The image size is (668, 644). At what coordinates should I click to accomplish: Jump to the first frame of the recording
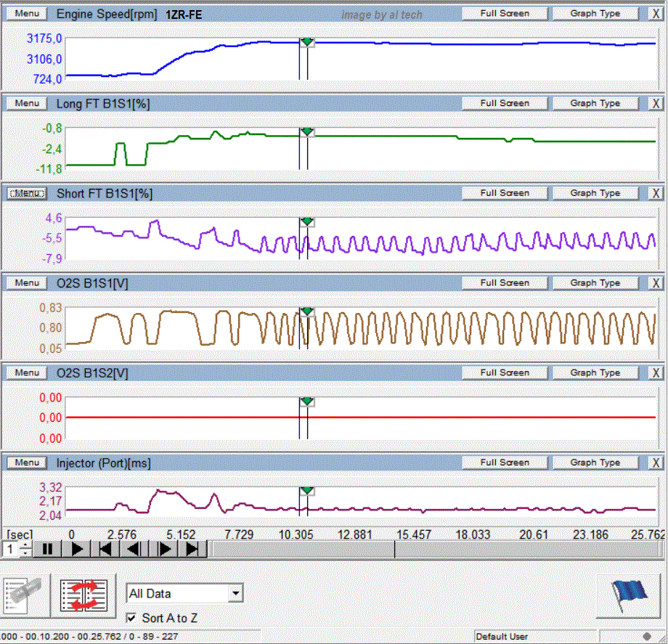tap(105, 550)
